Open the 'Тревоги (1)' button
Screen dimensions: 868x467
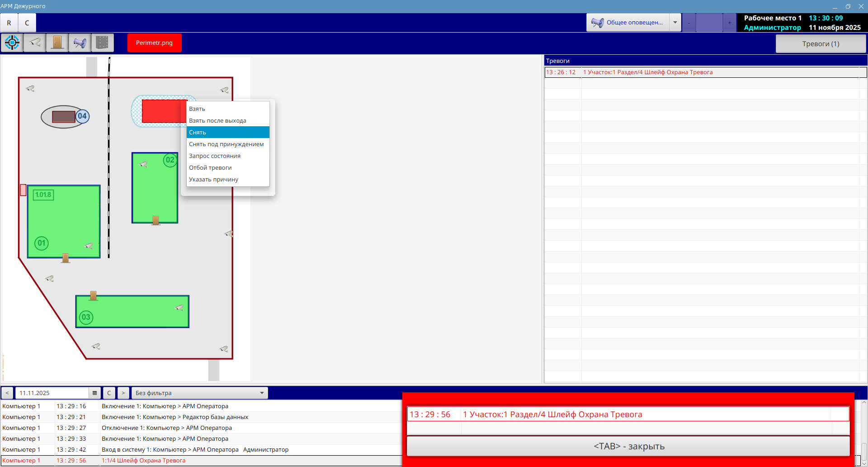tap(821, 44)
